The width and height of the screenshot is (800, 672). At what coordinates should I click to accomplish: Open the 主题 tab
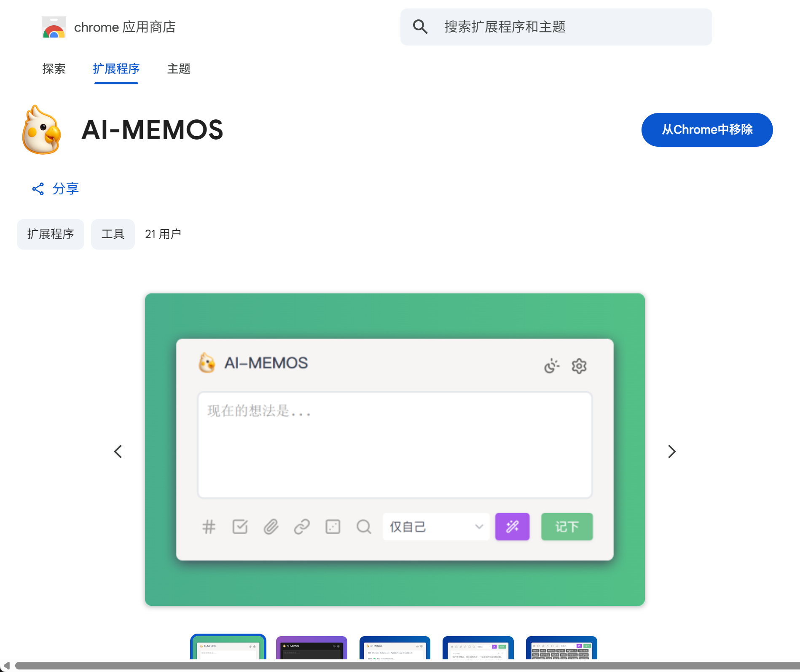click(x=178, y=69)
